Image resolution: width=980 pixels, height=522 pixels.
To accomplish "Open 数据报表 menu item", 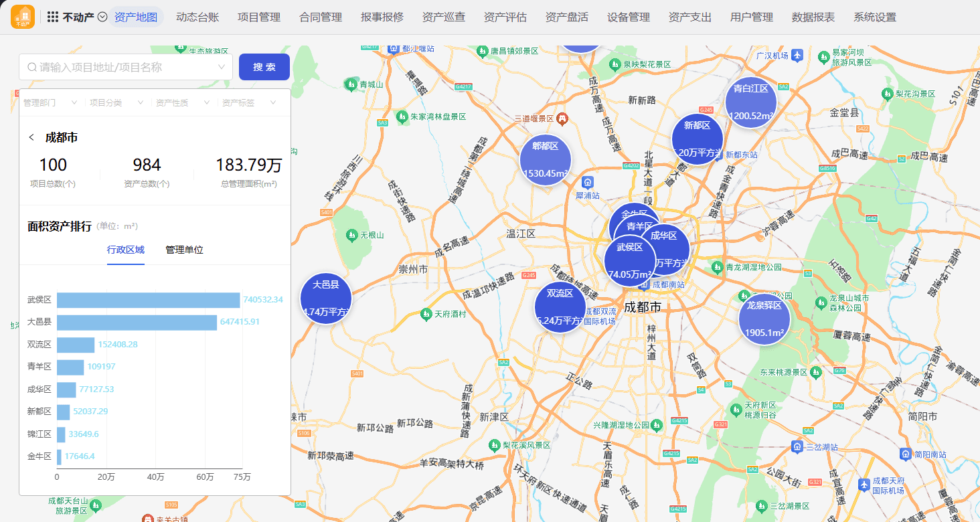I will 813,17.
